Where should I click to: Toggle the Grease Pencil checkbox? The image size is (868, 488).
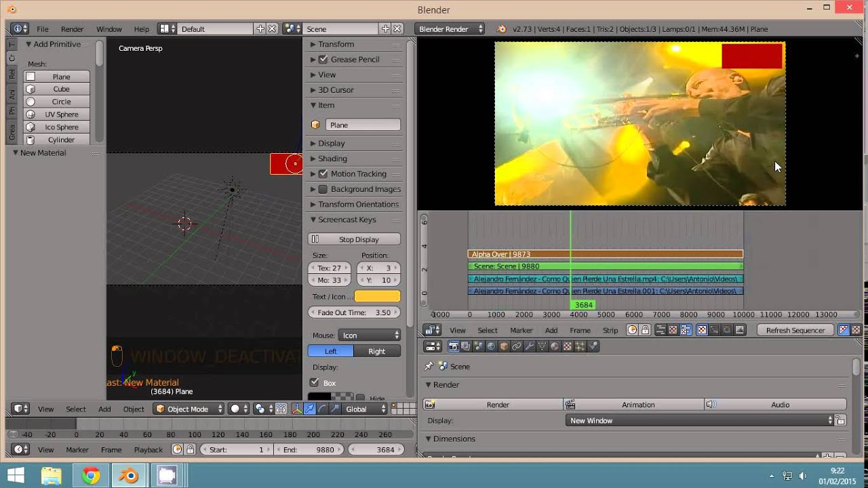(x=323, y=60)
